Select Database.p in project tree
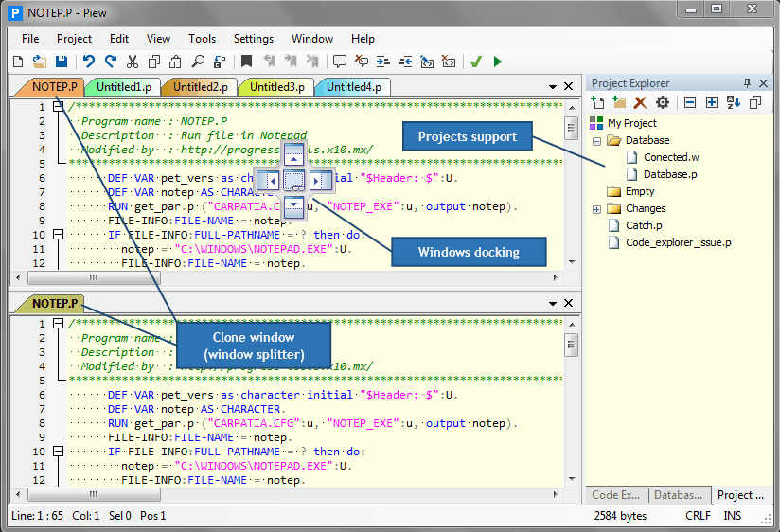Screen dimensions: 780x532 coord(670,174)
